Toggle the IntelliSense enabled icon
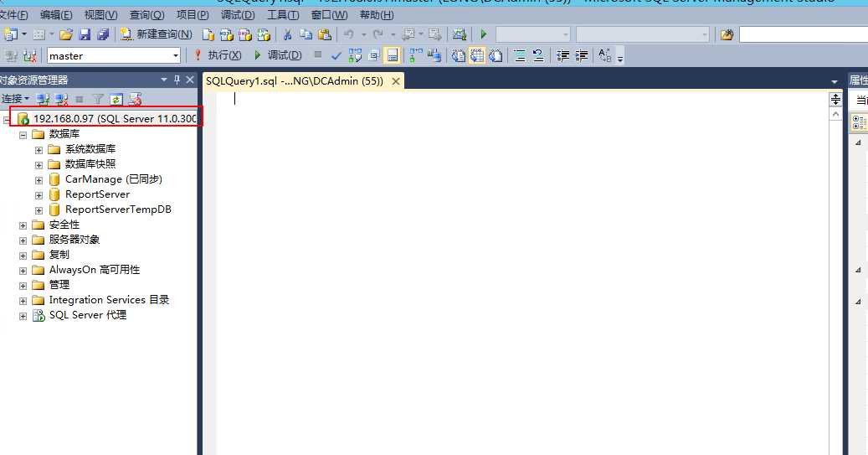This screenshot has width=868, height=455. (392, 55)
